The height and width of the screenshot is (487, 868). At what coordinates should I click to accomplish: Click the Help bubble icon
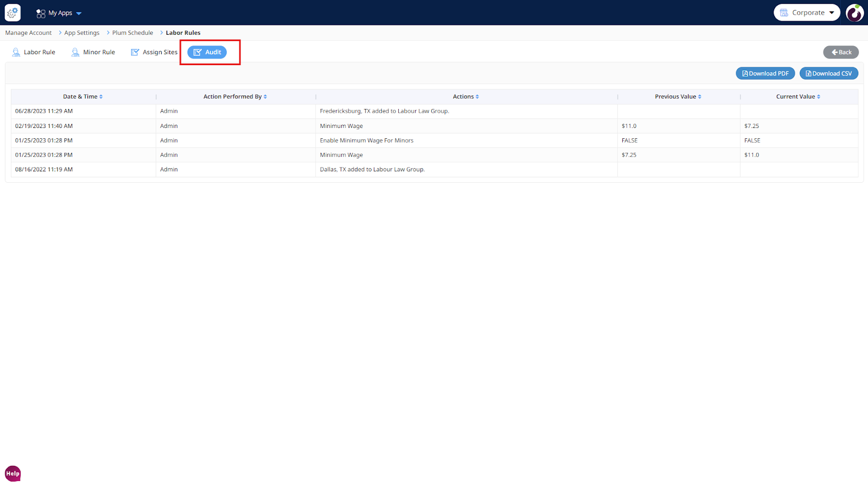[x=12, y=473]
